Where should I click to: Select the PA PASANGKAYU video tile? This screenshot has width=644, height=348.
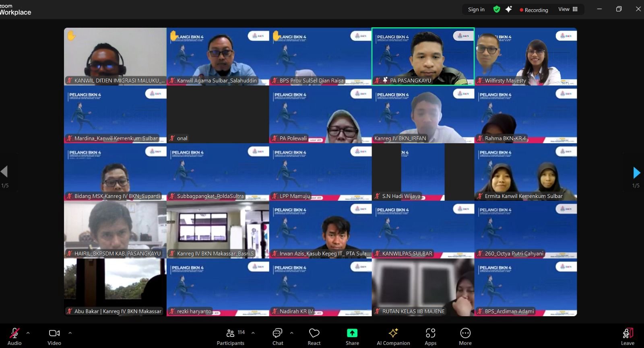click(x=423, y=56)
